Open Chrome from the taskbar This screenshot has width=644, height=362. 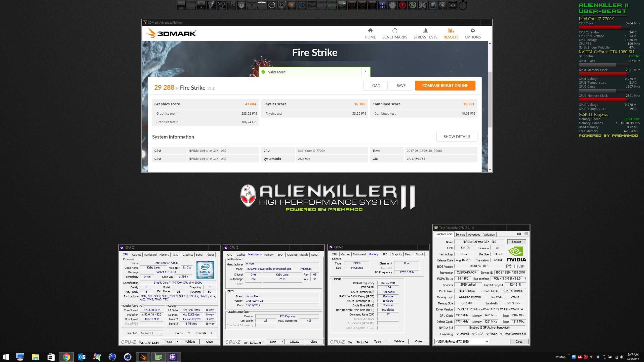66,357
